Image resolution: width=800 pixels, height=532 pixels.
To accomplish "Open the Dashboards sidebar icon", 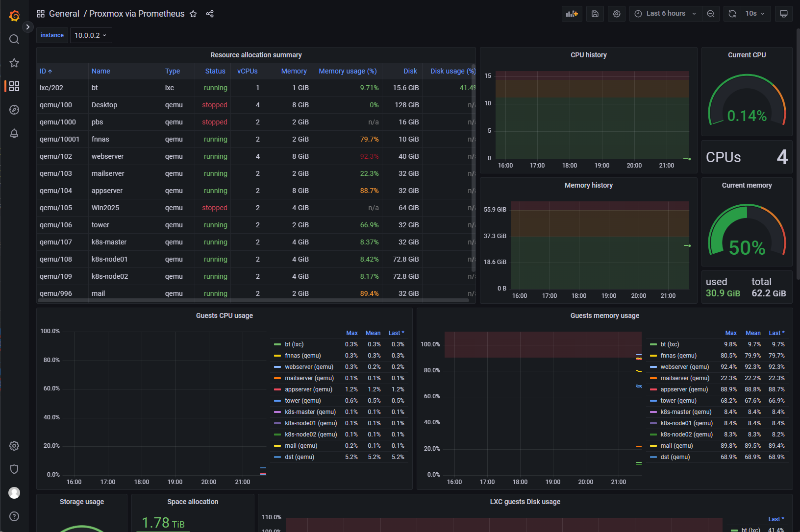I will pyautogui.click(x=14, y=86).
